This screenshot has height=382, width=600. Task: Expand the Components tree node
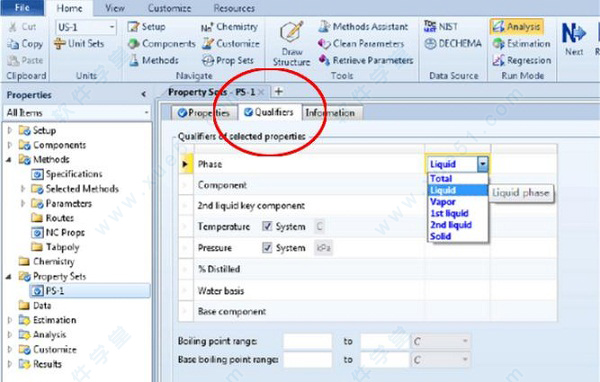click(x=10, y=145)
